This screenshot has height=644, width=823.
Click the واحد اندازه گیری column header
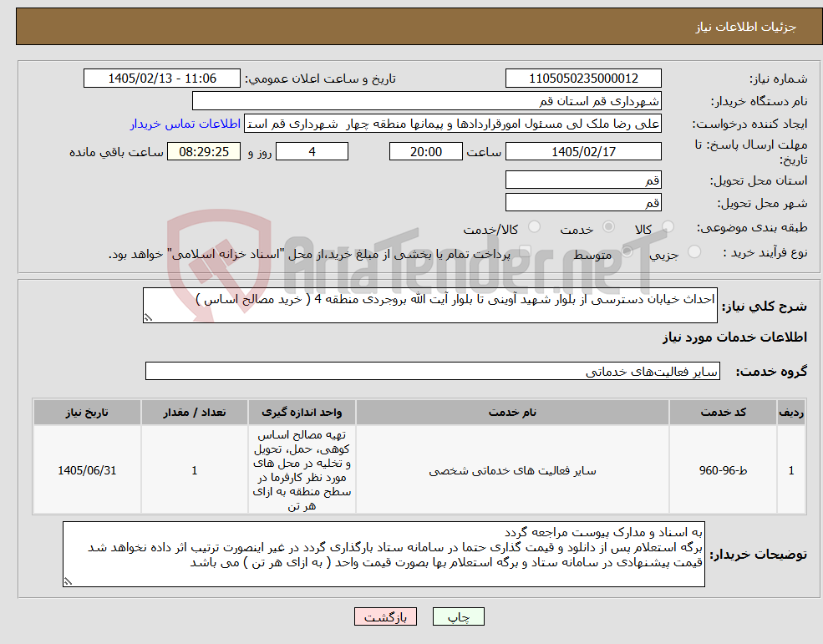(x=302, y=412)
